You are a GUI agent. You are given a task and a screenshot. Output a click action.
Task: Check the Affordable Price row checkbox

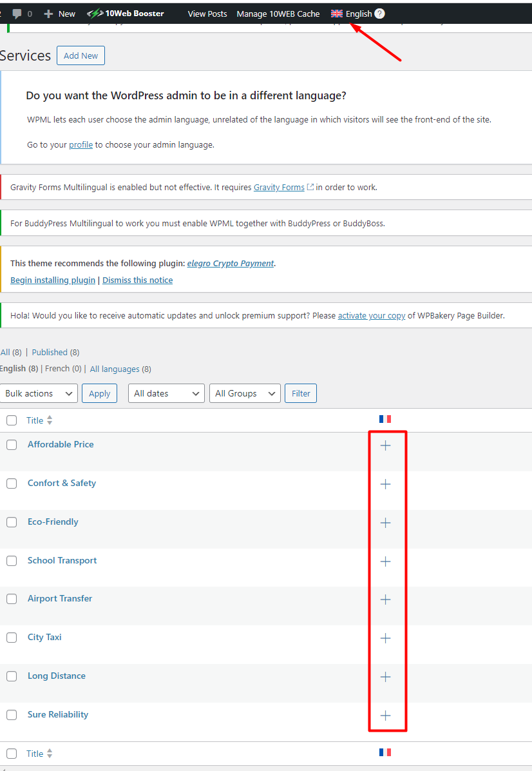coord(12,445)
